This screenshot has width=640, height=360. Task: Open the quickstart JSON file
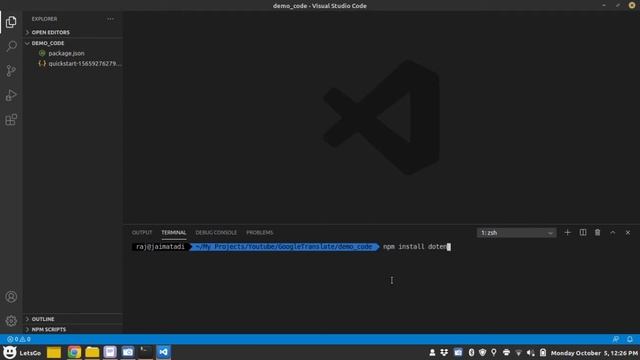coord(73,64)
